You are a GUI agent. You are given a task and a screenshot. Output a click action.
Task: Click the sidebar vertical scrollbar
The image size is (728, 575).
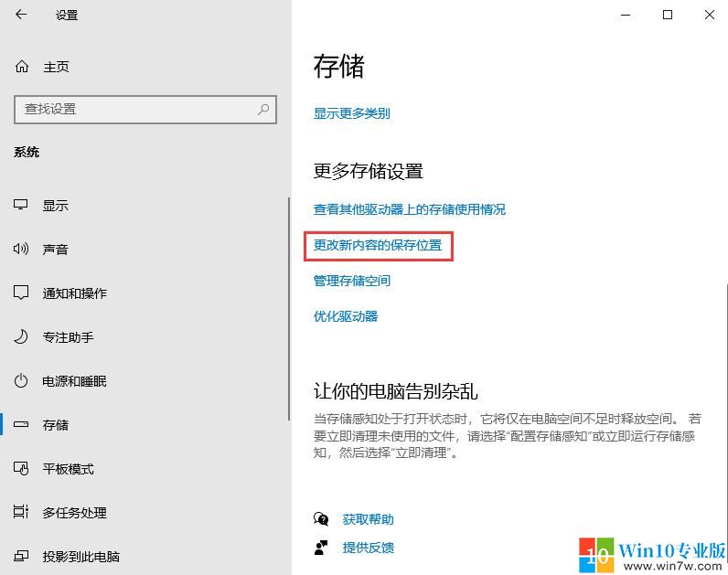[x=289, y=309]
